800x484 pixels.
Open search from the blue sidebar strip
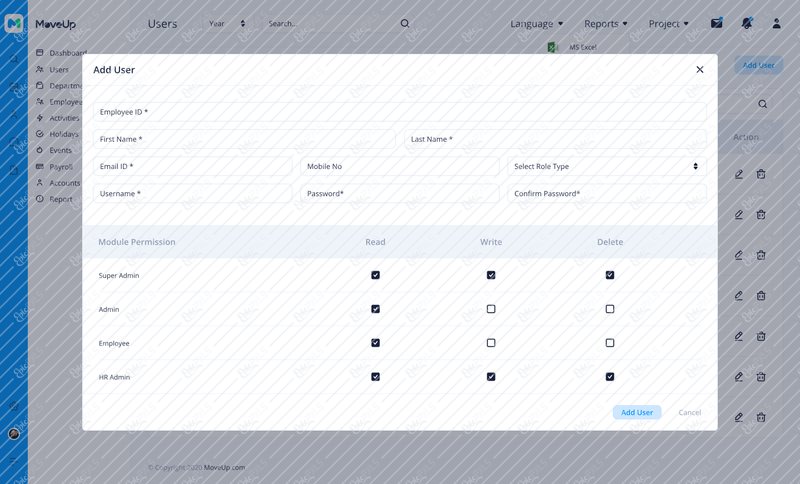pyautogui.click(x=14, y=59)
